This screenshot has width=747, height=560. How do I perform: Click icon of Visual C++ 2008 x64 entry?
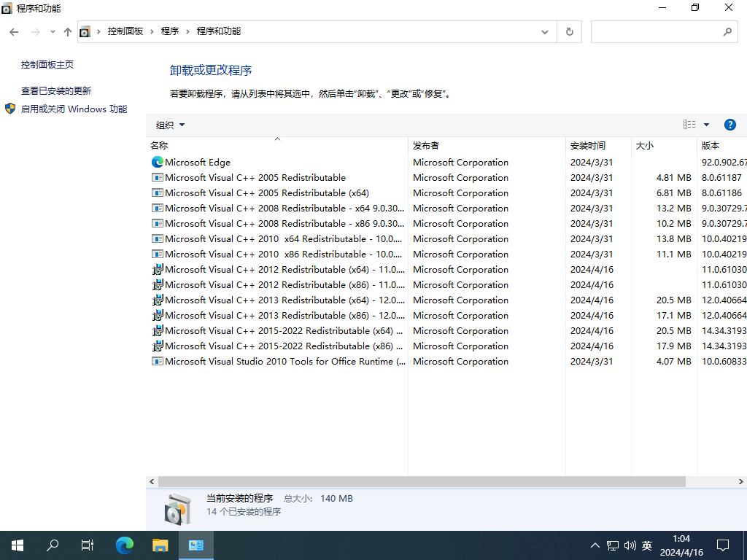[x=158, y=208]
